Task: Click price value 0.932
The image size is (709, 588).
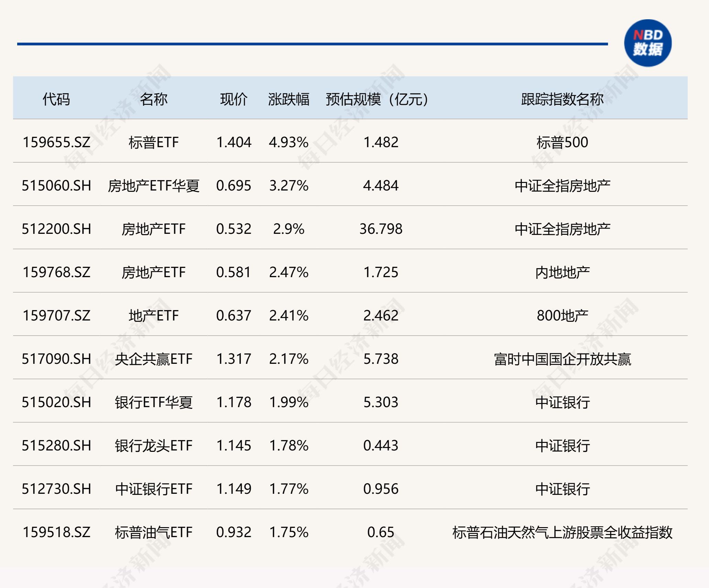Action: (x=234, y=532)
